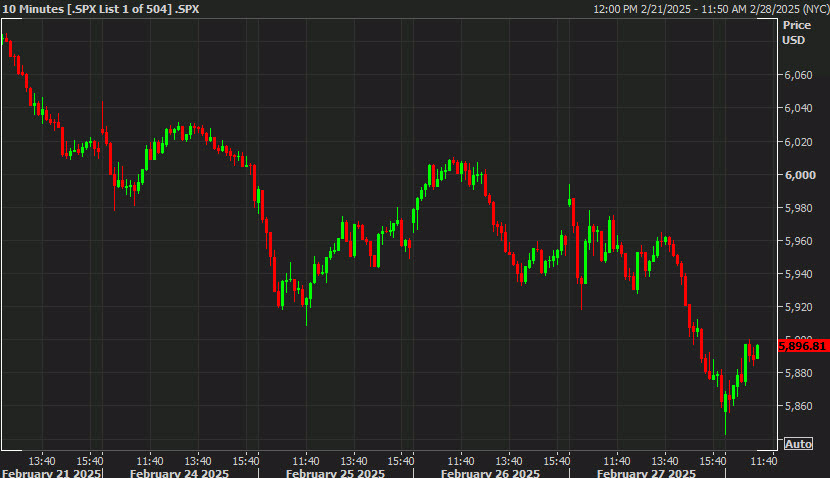Click the 6,020 price axis label

pos(798,142)
